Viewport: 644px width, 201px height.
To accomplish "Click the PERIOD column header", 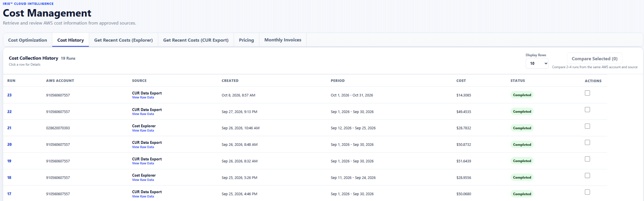I will [338, 81].
